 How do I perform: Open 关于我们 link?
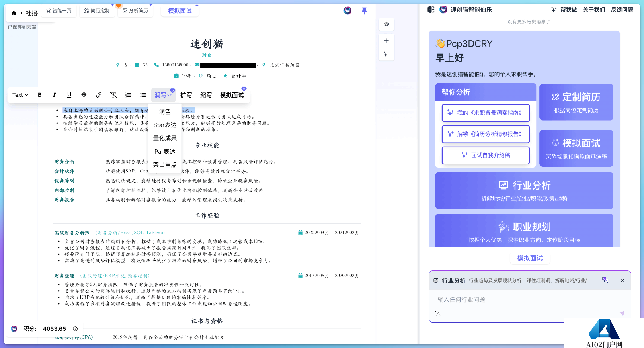594,10
